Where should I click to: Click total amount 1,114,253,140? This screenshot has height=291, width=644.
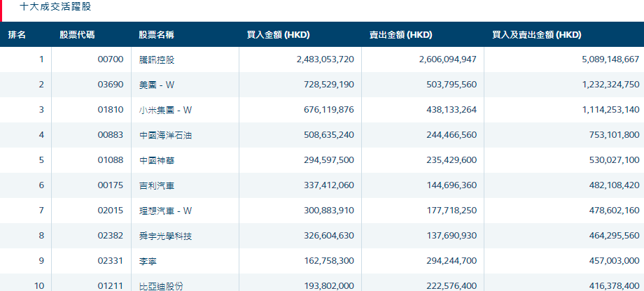[x=610, y=110]
